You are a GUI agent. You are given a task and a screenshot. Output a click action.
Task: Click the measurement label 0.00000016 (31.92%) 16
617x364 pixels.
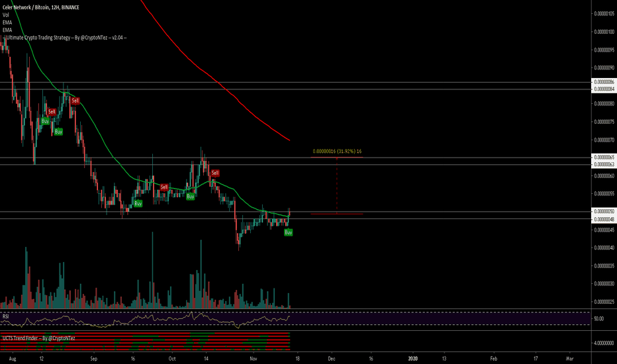pos(337,151)
